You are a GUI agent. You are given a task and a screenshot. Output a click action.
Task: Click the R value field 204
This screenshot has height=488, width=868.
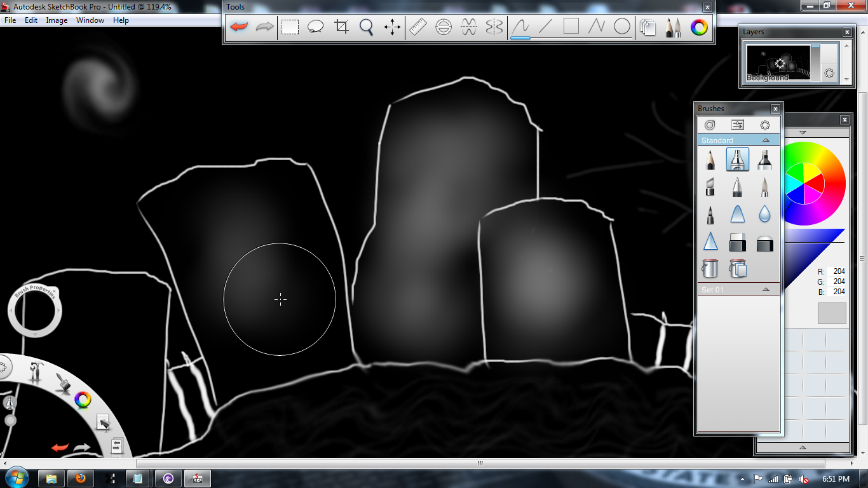(x=839, y=271)
